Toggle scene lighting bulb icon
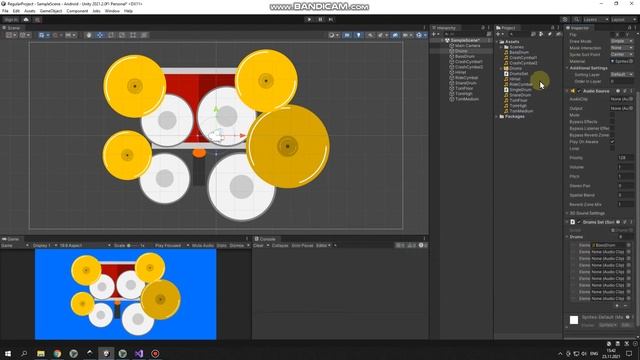Image resolution: width=640 pixels, height=360 pixels. [x=358, y=35]
